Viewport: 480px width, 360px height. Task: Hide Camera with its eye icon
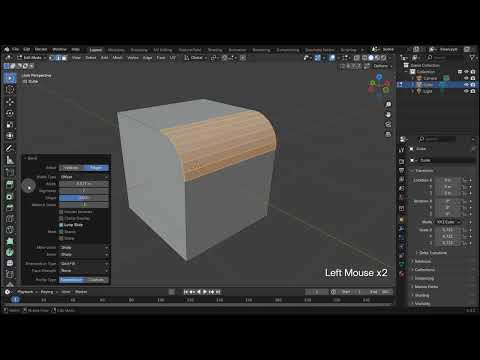pyautogui.click(x=466, y=78)
